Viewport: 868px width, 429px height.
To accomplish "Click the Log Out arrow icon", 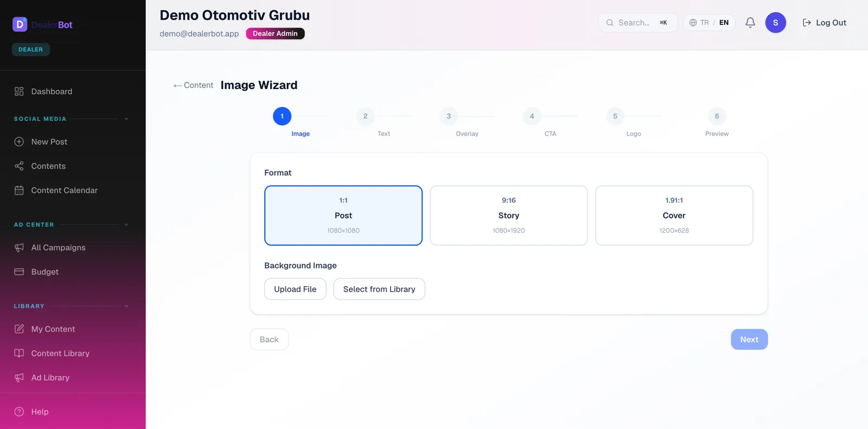I will pyautogui.click(x=807, y=23).
